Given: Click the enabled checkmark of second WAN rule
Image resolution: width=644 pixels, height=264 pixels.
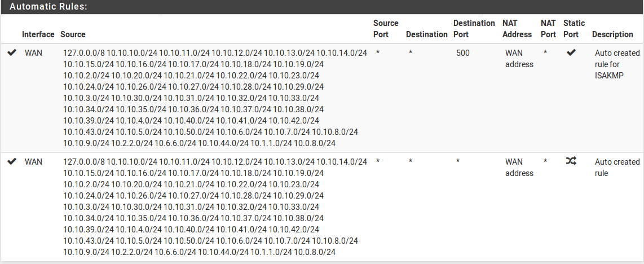Looking at the screenshot, I should click(x=12, y=161).
